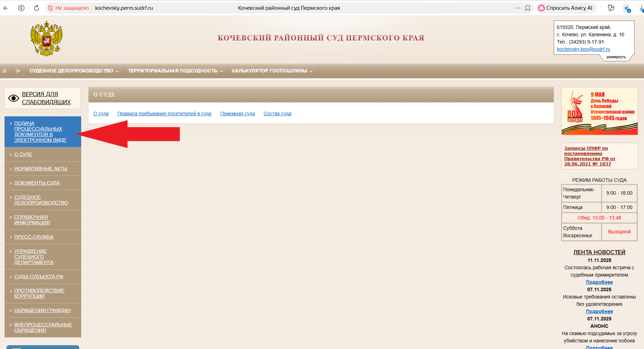Expand the 'Территориальная подсудность' dropdown
This screenshot has width=644, height=349.
[x=175, y=71]
